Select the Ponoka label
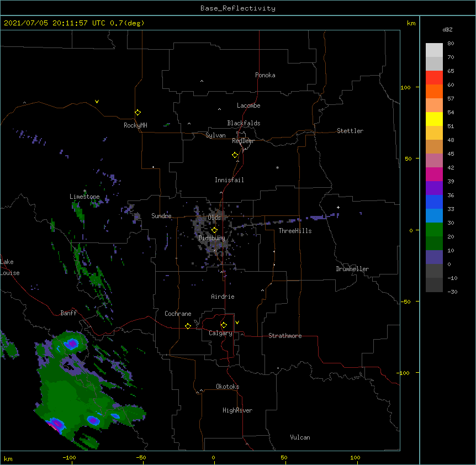 265,75
